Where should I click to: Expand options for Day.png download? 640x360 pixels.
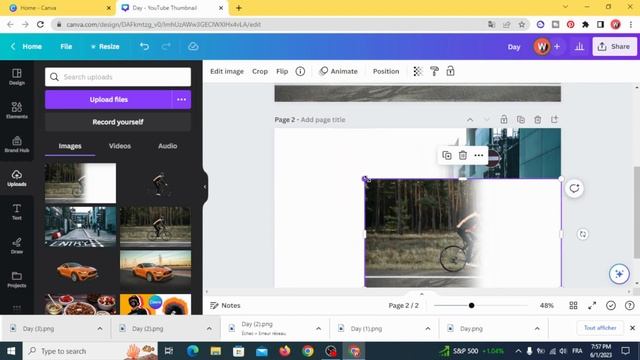(537, 329)
